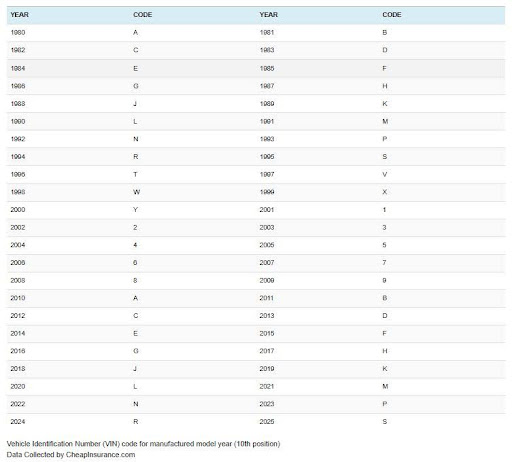Click code 5 next to 2005
Screen dimensions: 512x462
pyautogui.click(x=384, y=245)
